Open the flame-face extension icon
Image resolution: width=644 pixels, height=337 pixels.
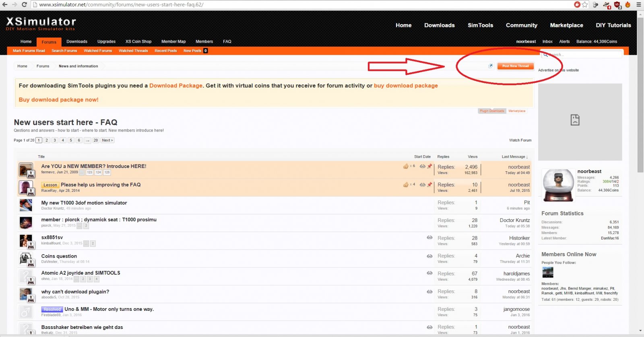pyautogui.click(x=627, y=4)
